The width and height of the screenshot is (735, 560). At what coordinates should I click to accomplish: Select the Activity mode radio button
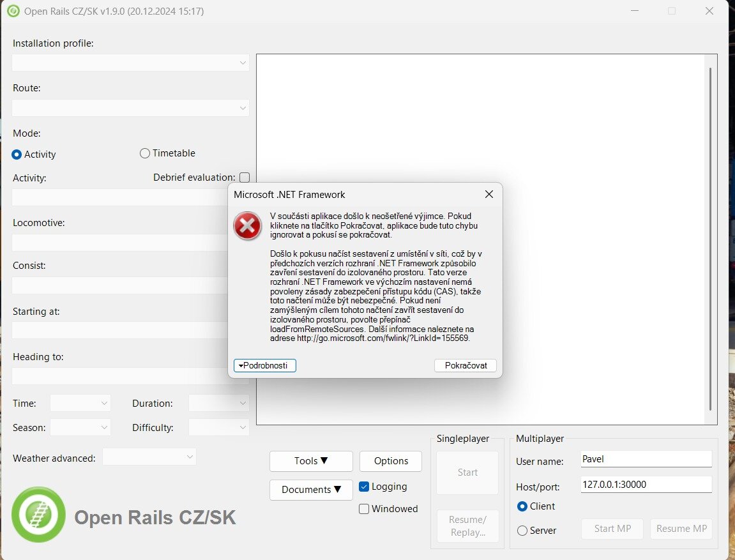tap(17, 155)
